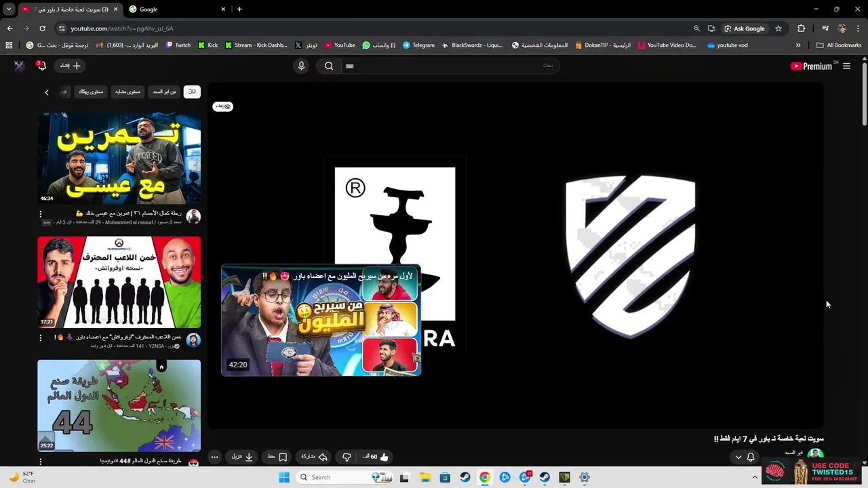Share the video via share button

(x=315, y=457)
